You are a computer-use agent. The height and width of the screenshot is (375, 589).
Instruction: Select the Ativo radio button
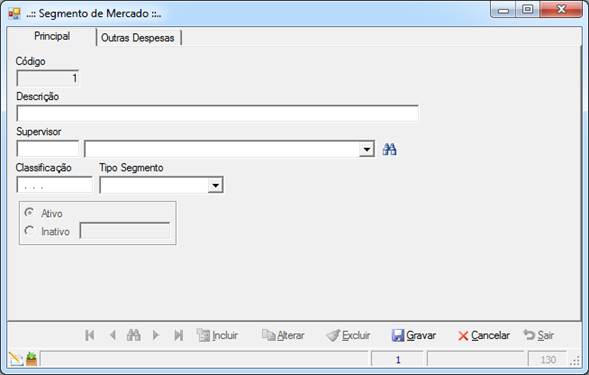click(x=29, y=213)
